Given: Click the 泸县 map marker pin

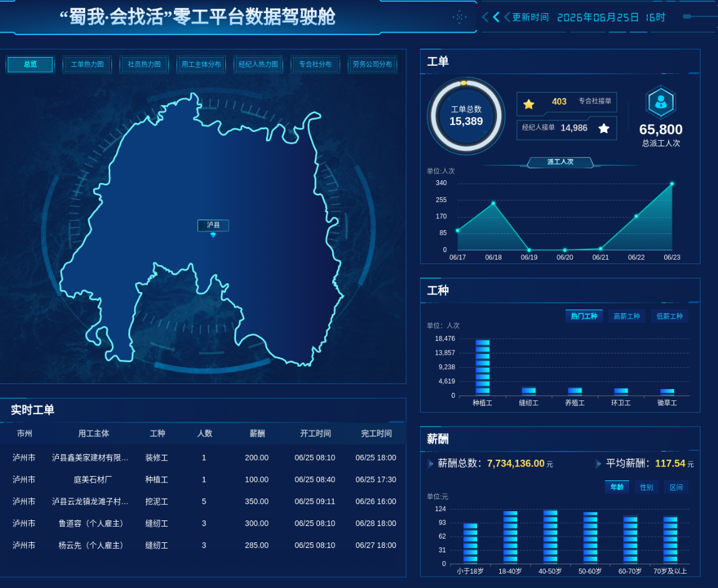Looking at the screenshot, I should click(x=213, y=235).
